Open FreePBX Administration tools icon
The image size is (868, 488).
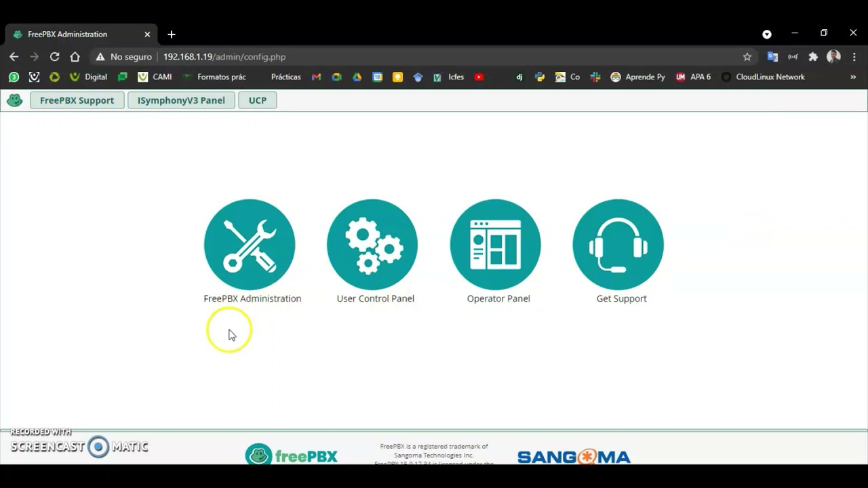(x=250, y=245)
